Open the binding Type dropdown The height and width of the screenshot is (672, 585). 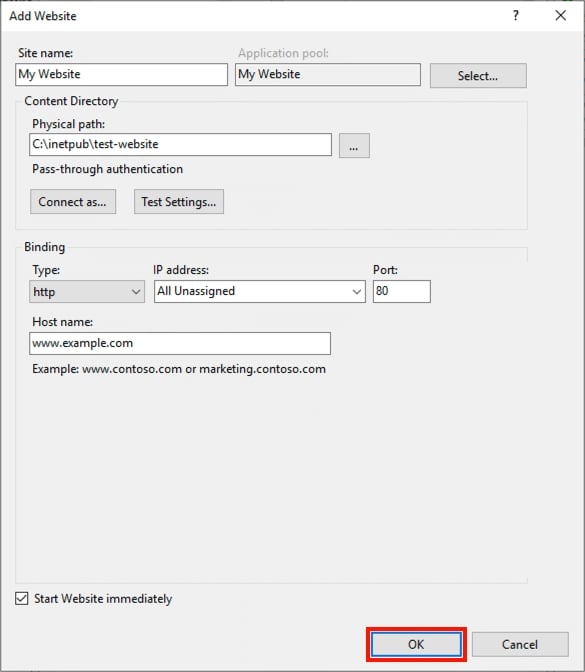coord(87,291)
